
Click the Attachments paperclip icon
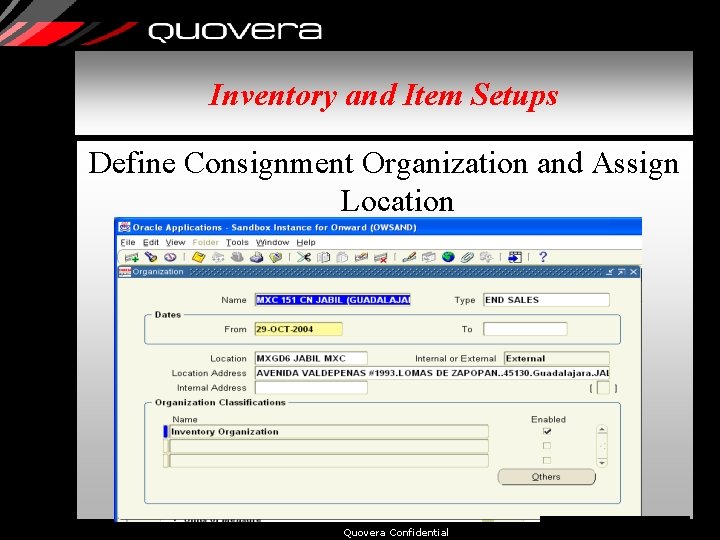[x=467, y=257]
